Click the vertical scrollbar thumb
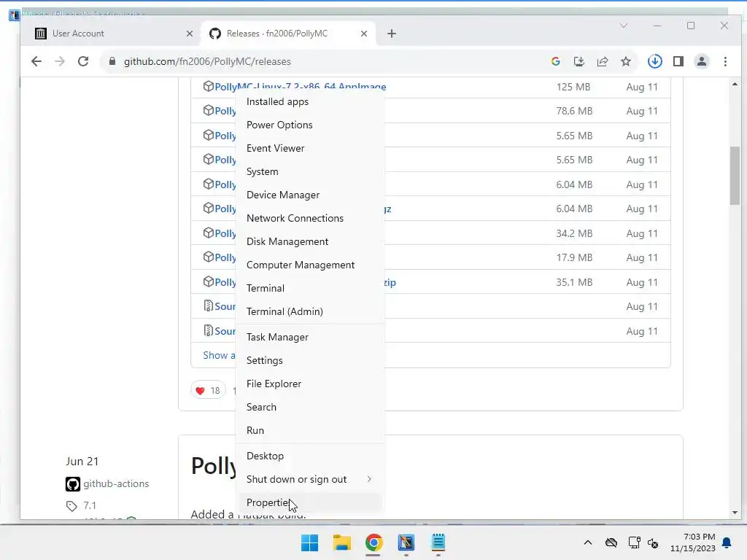 coord(735,176)
